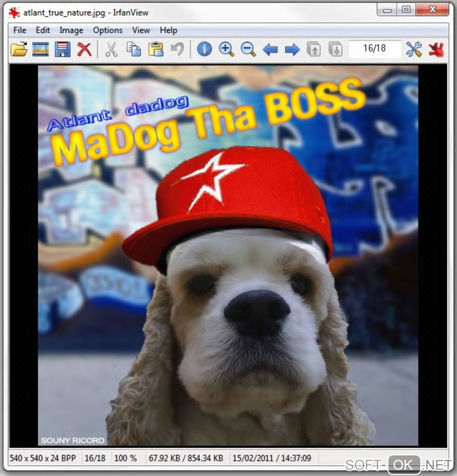Open the Edit menu
The width and height of the screenshot is (457, 476).
(43, 30)
